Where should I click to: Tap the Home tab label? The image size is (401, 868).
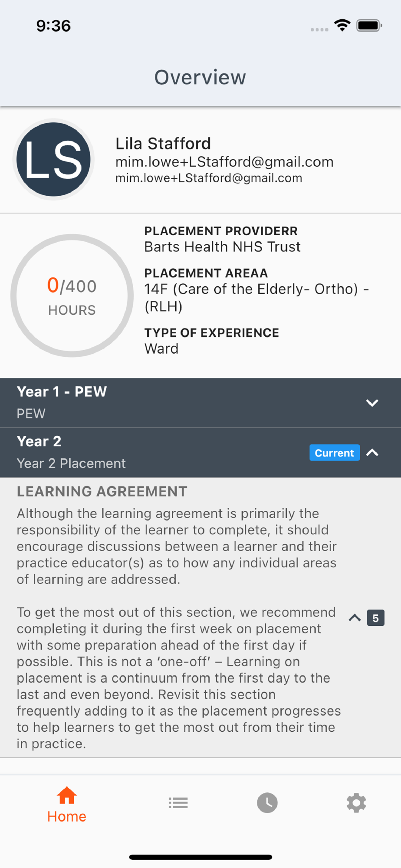[x=67, y=816]
